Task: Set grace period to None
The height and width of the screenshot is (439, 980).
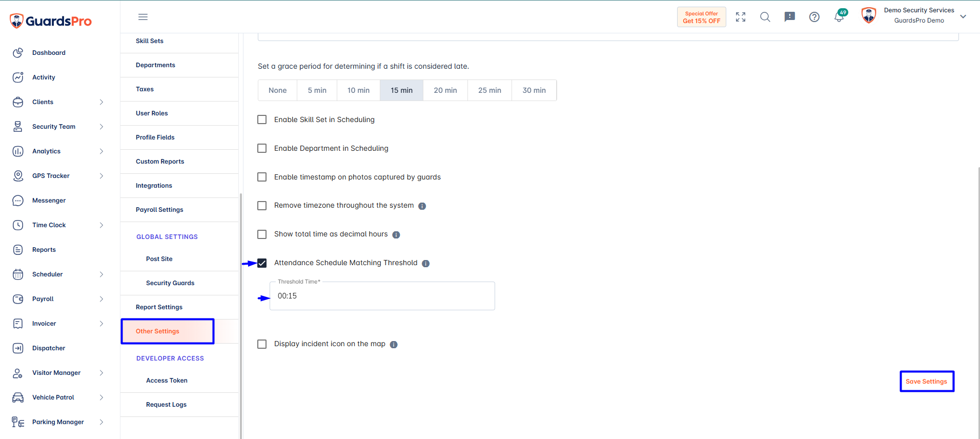Action: (x=277, y=90)
